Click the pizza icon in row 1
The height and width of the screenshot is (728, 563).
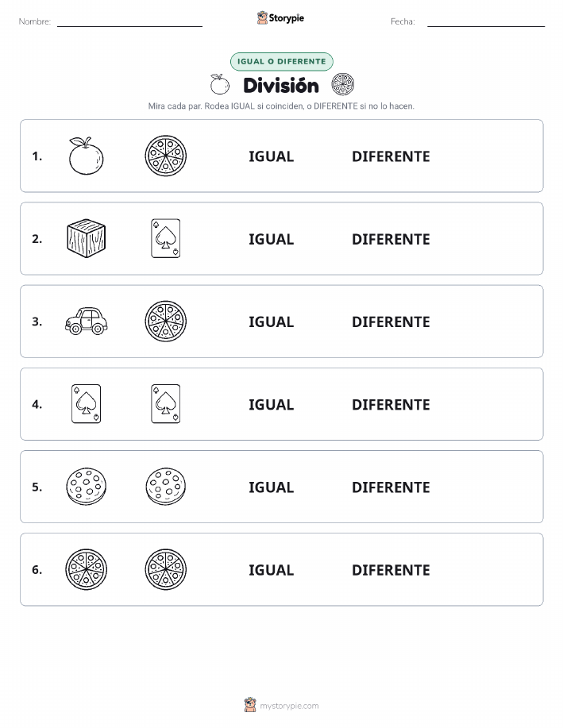coord(166,156)
